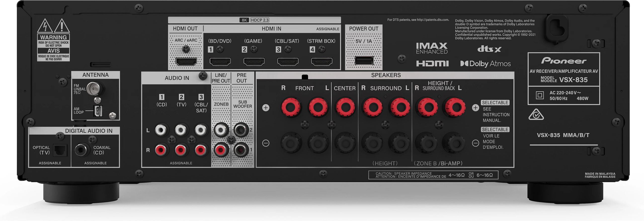Click Height L positive red terminal
This screenshot has width=644, height=221.
coord(455,107)
